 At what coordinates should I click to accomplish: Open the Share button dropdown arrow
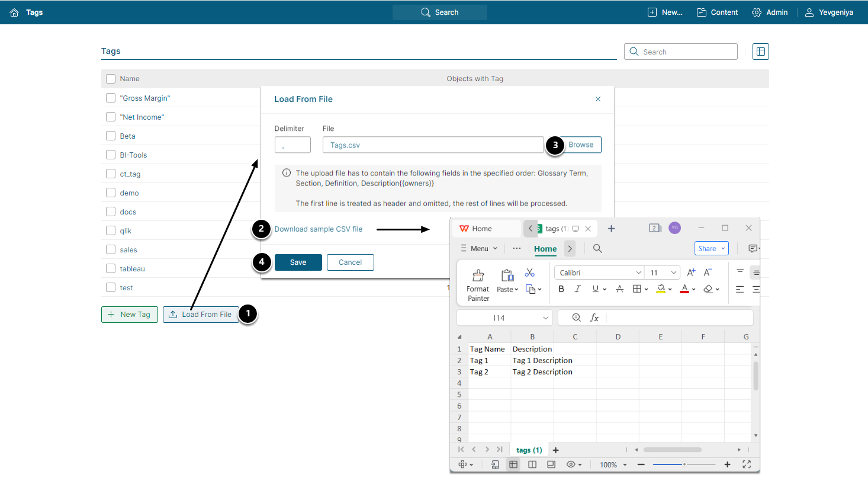tap(723, 249)
